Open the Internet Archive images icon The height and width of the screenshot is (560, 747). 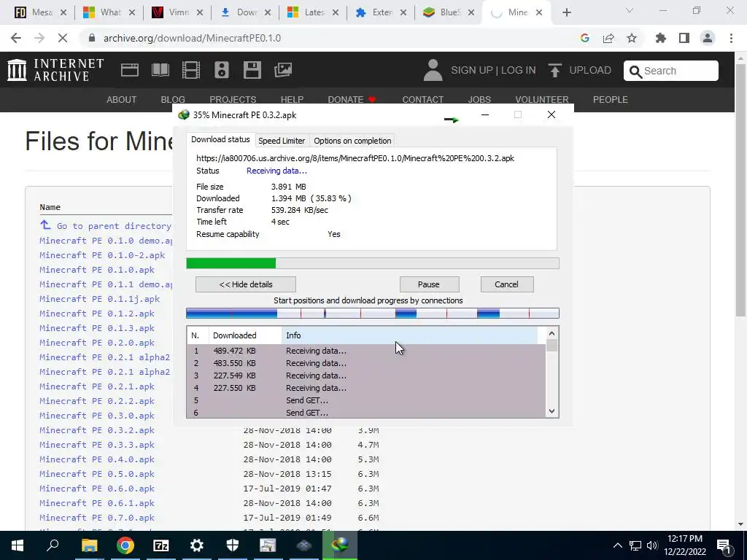(x=283, y=70)
